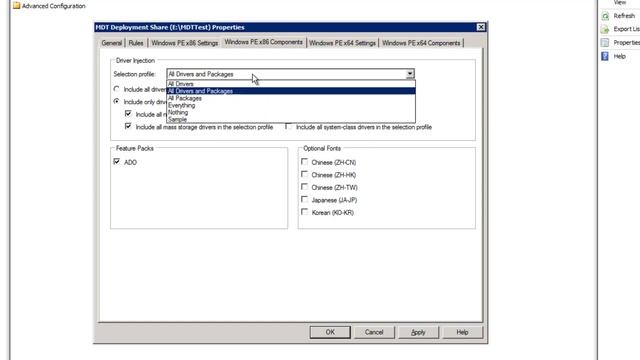Viewport: 640px width, 360px height.
Task: Choose Nothing from the profile list
Action: click(291, 112)
